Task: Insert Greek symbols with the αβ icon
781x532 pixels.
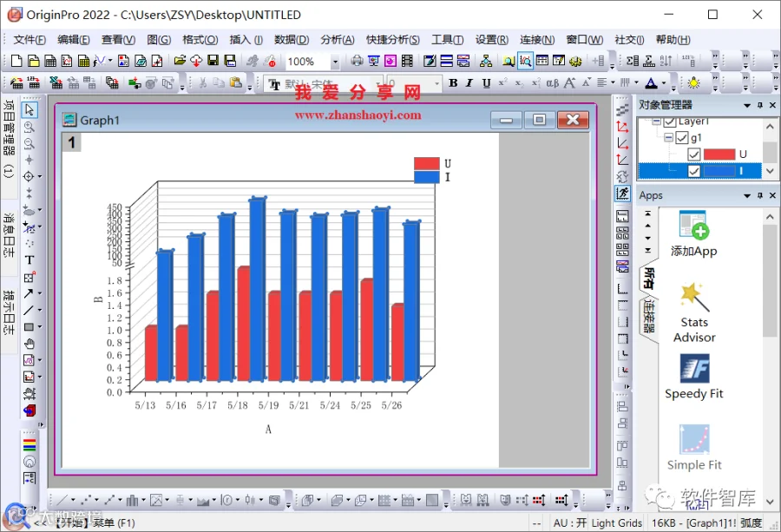Action: (553, 82)
